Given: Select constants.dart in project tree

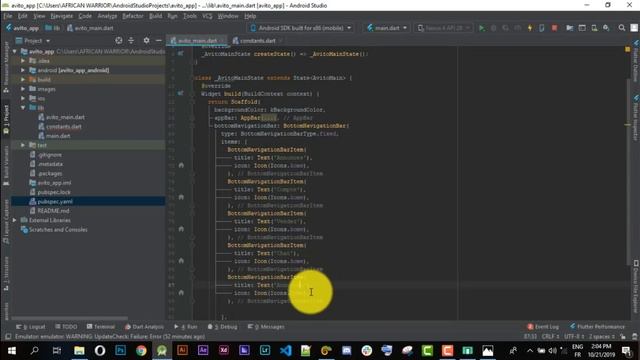Looking at the screenshot, I should [x=63, y=127].
